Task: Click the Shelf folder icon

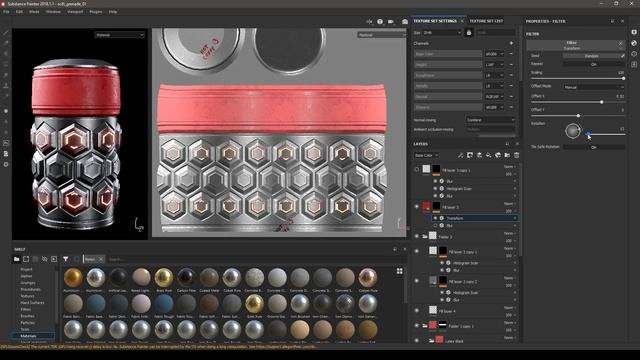Action: tap(16, 259)
